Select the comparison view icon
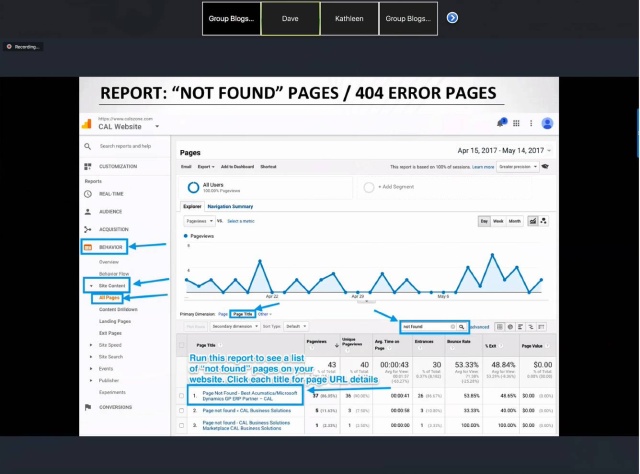Image resolution: width=640 pixels, height=474 pixels. [x=531, y=327]
